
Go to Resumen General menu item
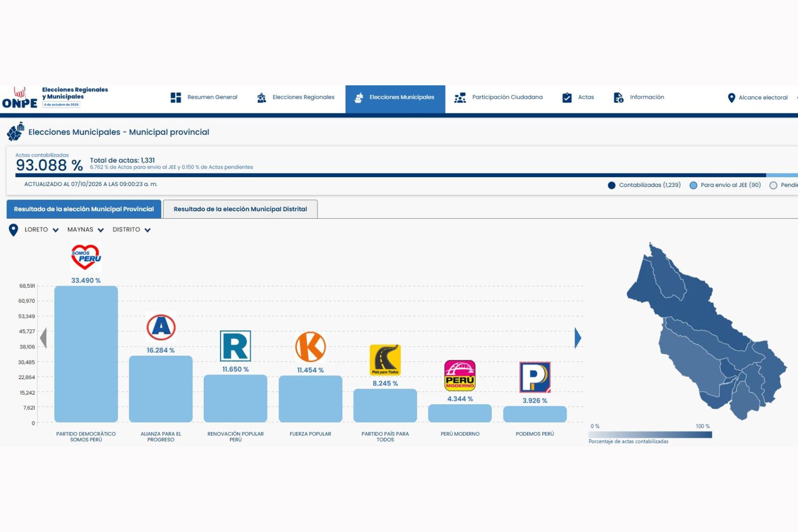tap(212, 97)
